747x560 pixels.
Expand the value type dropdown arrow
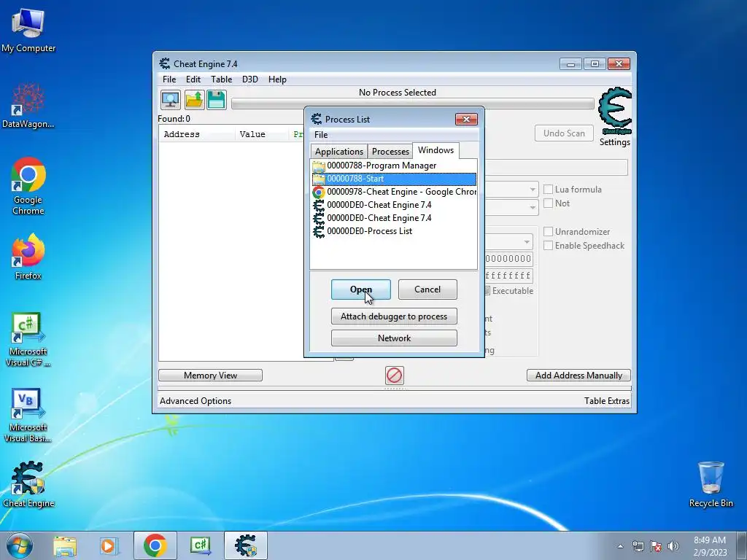click(533, 208)
